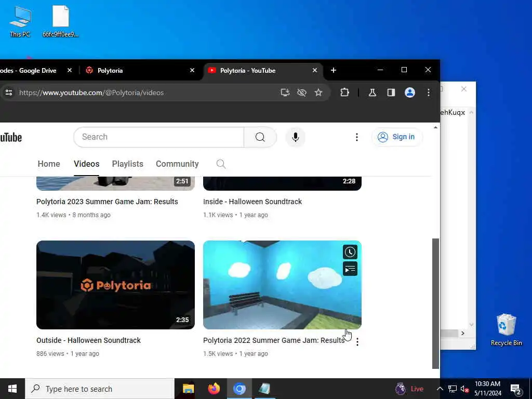Select the 66fc9ff0ee9 file on desktop

tap(61, 21)
